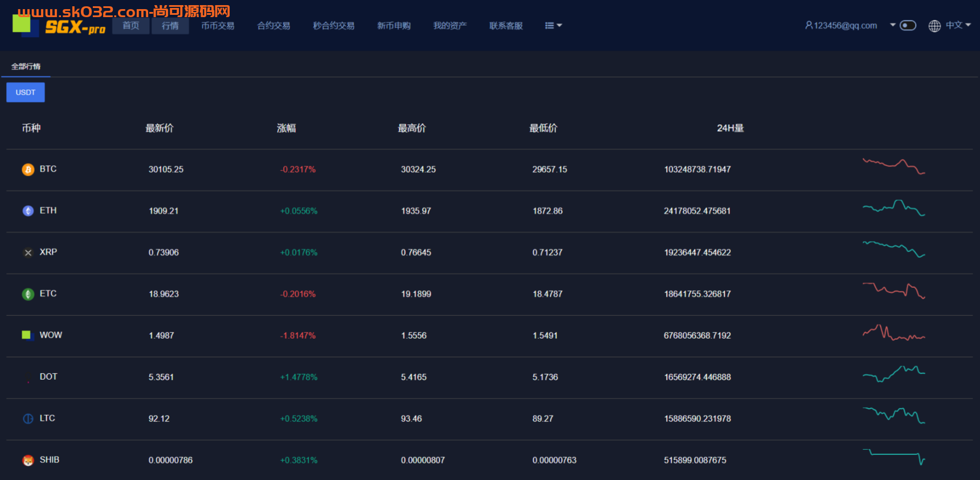Click ETH change +0.0556%
The height and width of the screenshot is (480, 980).
point(299,211)
